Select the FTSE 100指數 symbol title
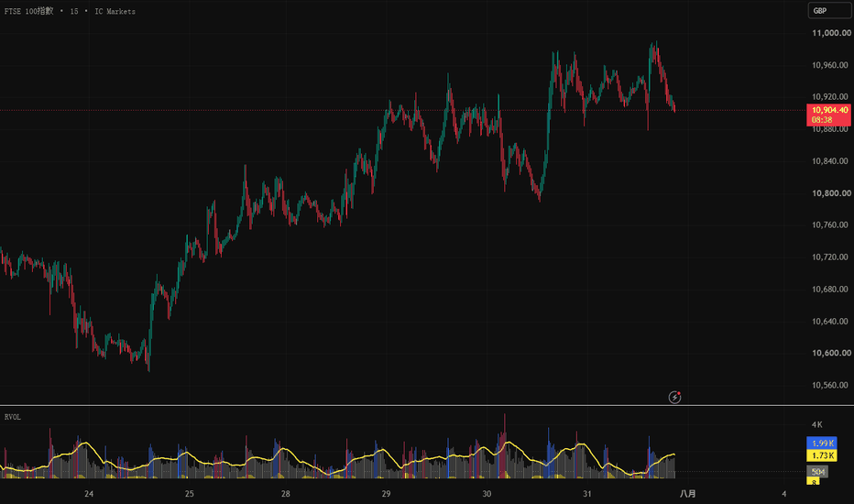This screenshot has width=854, height=504. (29, 11)
